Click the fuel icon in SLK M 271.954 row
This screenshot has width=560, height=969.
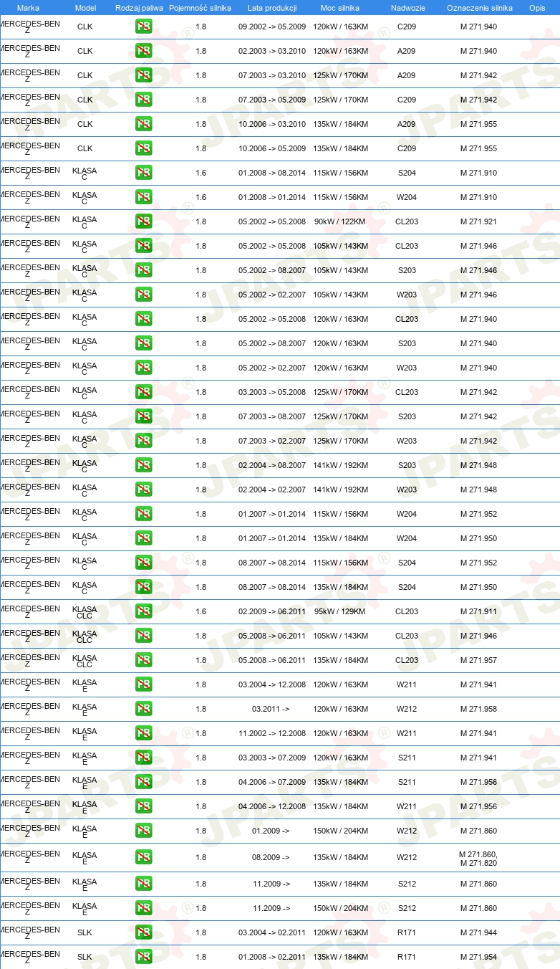(x=143, y=957)
